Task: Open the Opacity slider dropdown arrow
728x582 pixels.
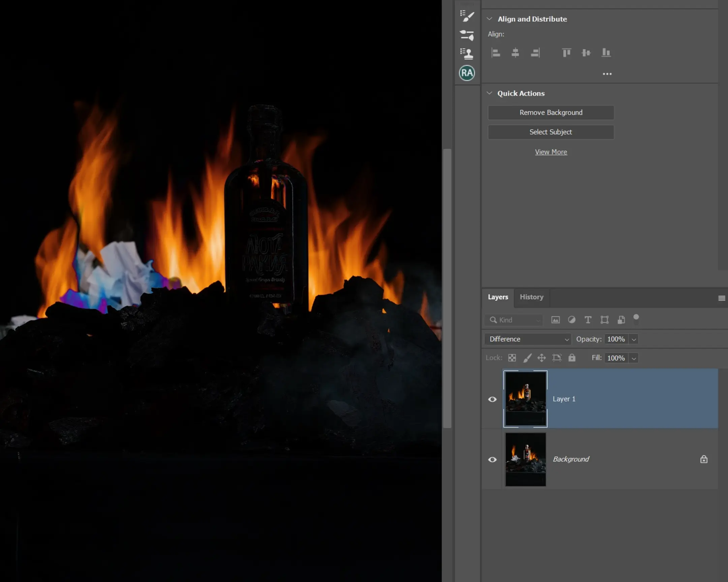Action: pos(634,339)
